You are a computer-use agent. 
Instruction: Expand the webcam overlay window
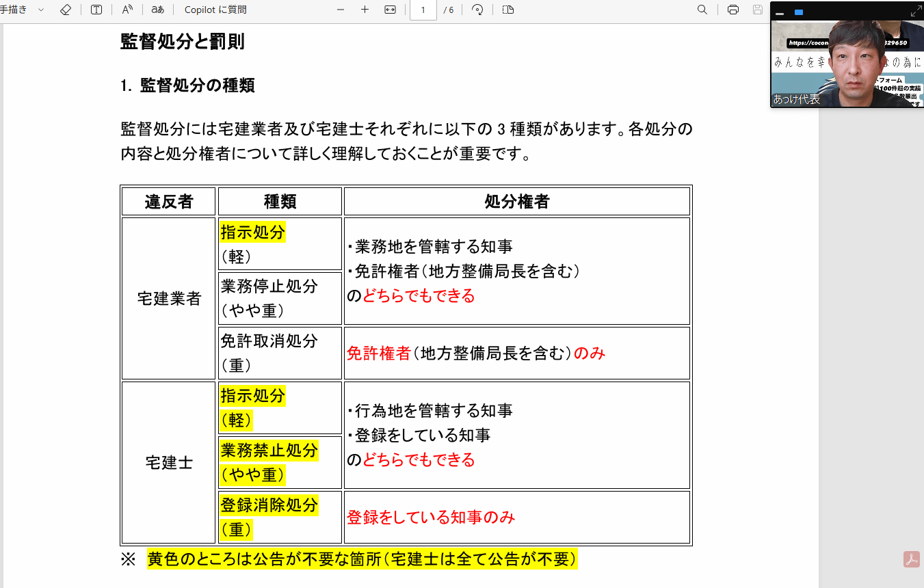click(916, 12)
